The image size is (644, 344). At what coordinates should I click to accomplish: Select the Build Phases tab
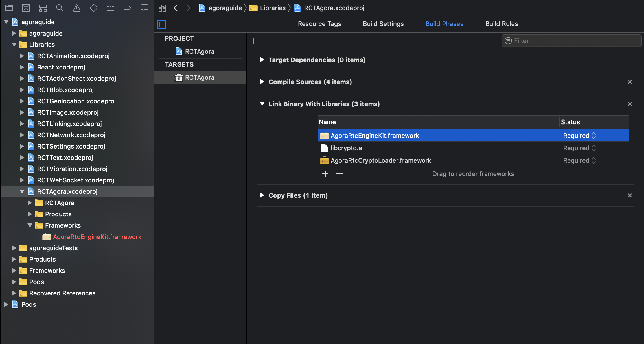click(444, 24)
